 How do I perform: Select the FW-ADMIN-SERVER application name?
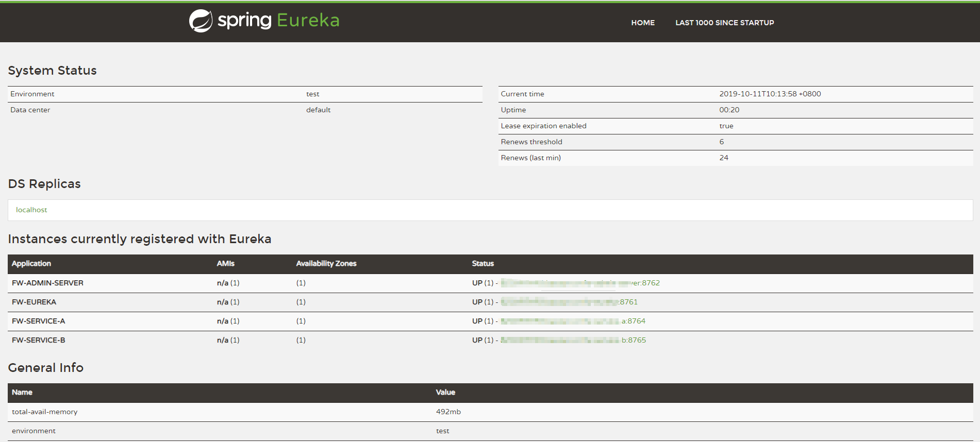pyautogui.click(x=47, y=283)
